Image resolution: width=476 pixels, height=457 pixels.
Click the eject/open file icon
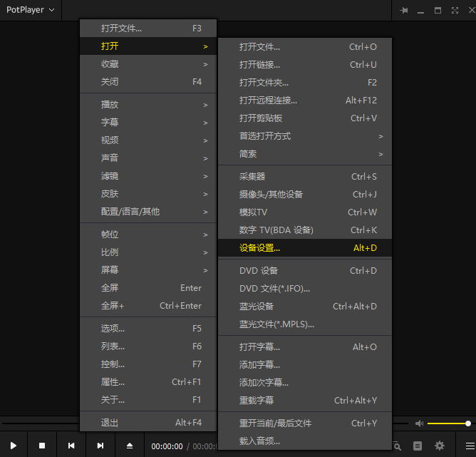coord(130,446)
